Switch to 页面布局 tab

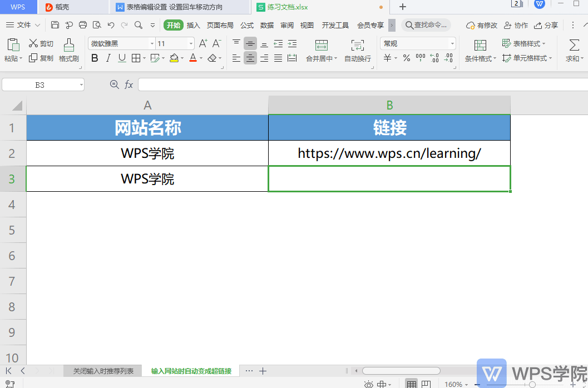click(220, 25)
